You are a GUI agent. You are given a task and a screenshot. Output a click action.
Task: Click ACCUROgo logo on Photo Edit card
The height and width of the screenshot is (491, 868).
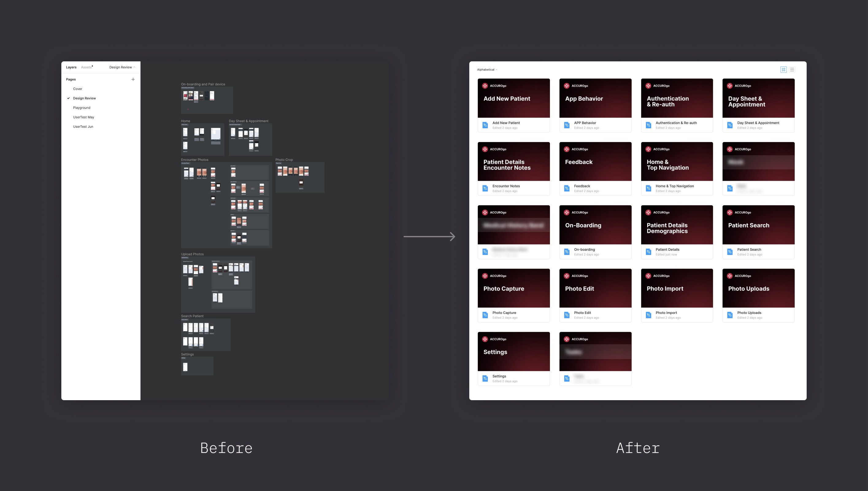point(567,276)
